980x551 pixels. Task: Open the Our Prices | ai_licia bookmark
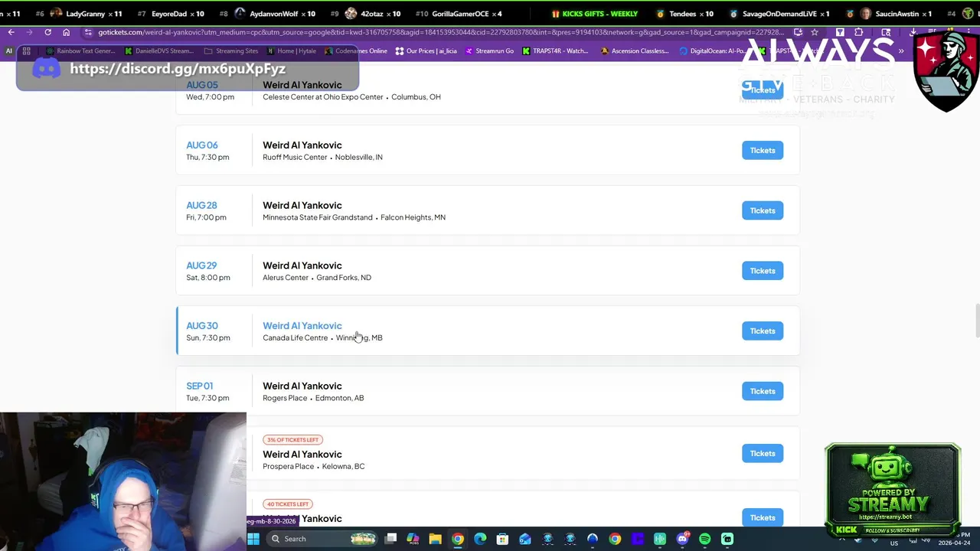(x=426, y=51)
